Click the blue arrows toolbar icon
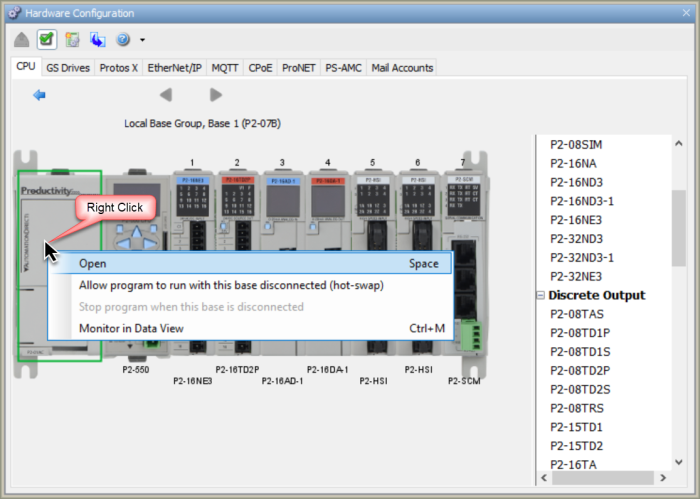Screen dimensions: 700x499 coord(98,40)
